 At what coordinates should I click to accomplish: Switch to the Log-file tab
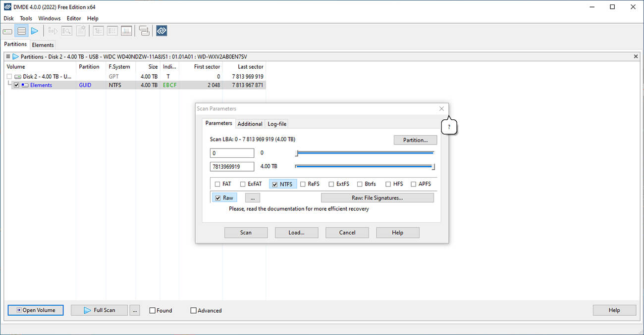click(x=276, y=123)
